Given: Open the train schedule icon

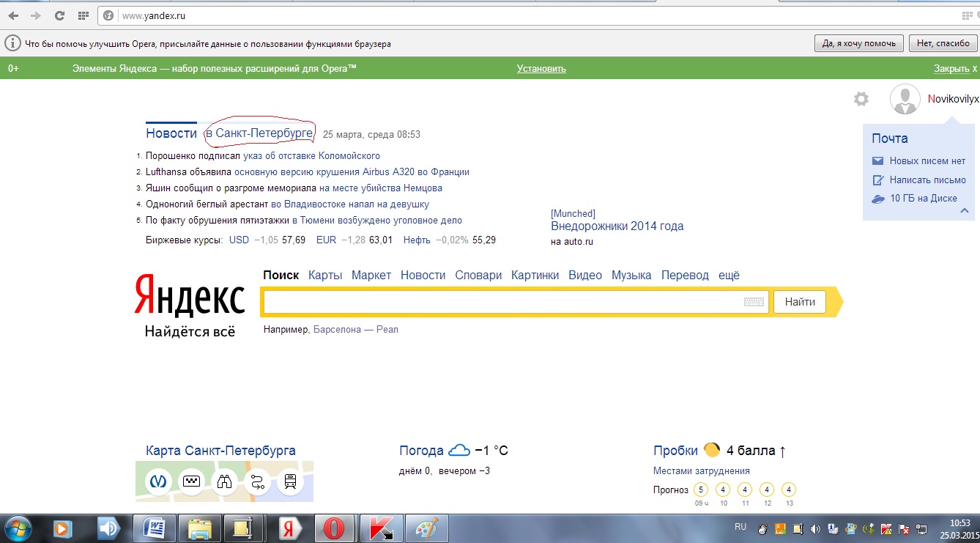Looking at the screenshot, I should pyautogui.click(x=290, y=481).
